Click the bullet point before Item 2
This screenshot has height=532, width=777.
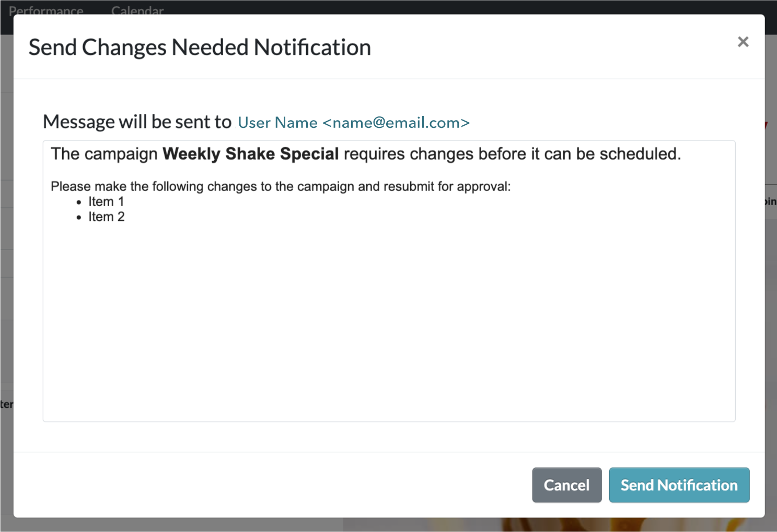[79, 218]
